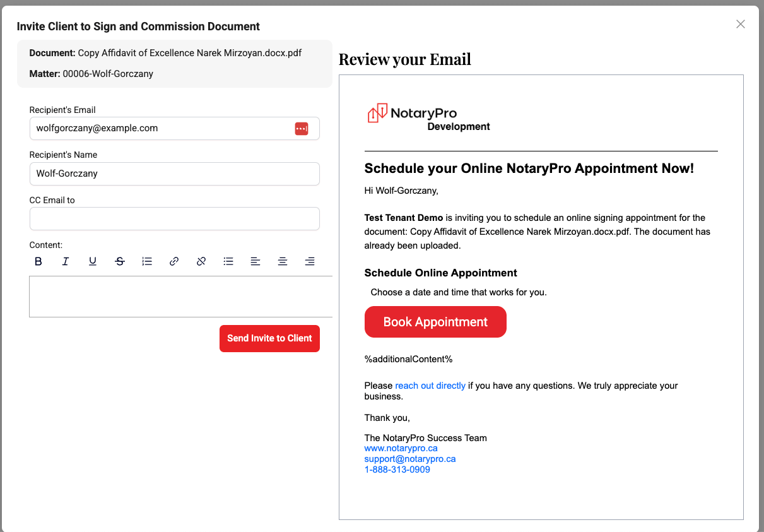The height and width of the screenshot is (532, 764).
Task: Apply italic formatting in content toolbar
Action: 66,261
